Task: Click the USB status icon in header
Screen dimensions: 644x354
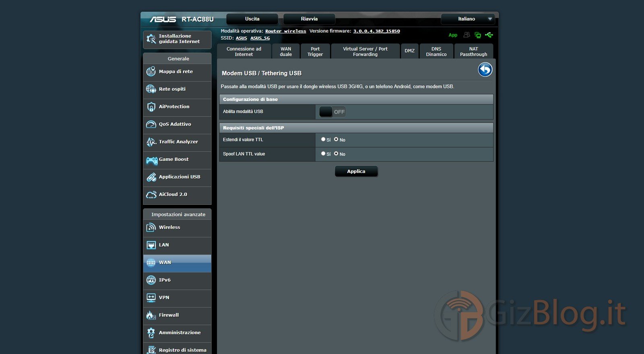Action: point(489,35)
